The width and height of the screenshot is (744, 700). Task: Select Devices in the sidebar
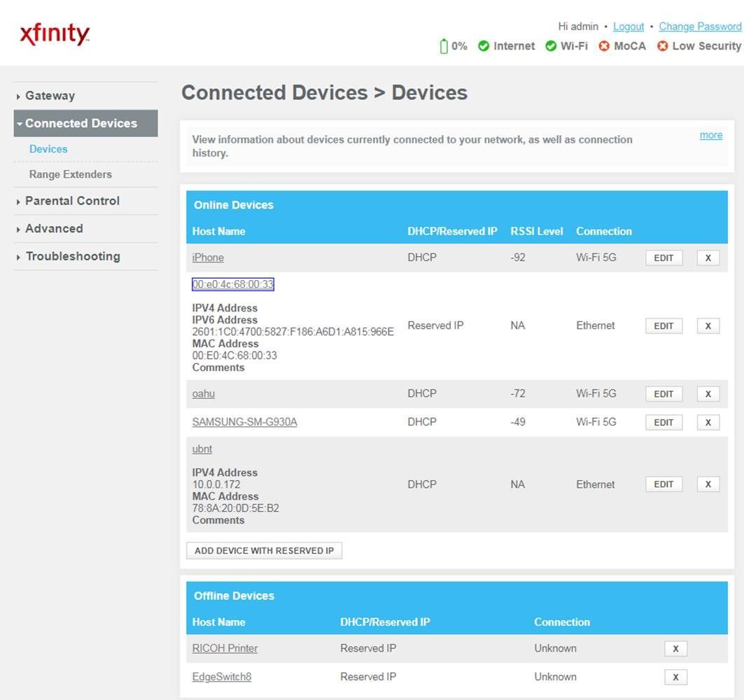(48, 149)
